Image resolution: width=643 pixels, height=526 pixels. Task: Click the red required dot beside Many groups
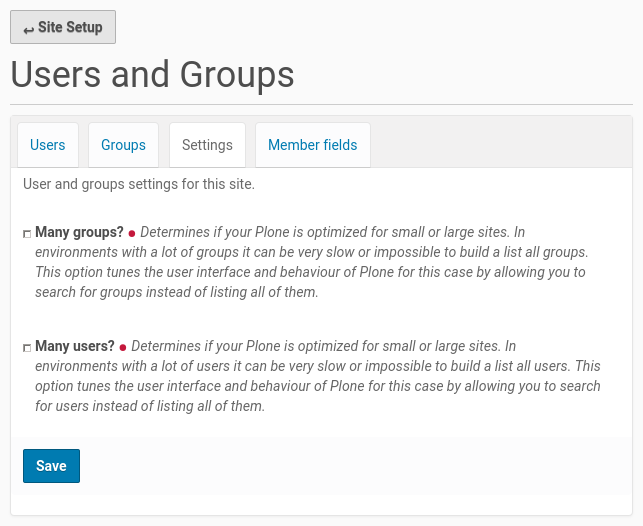point(132,233)
